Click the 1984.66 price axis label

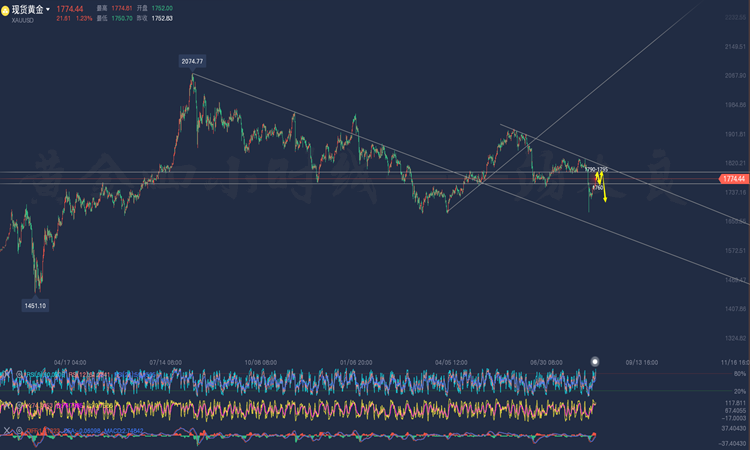pyautogui.click(x=735, y=105)
